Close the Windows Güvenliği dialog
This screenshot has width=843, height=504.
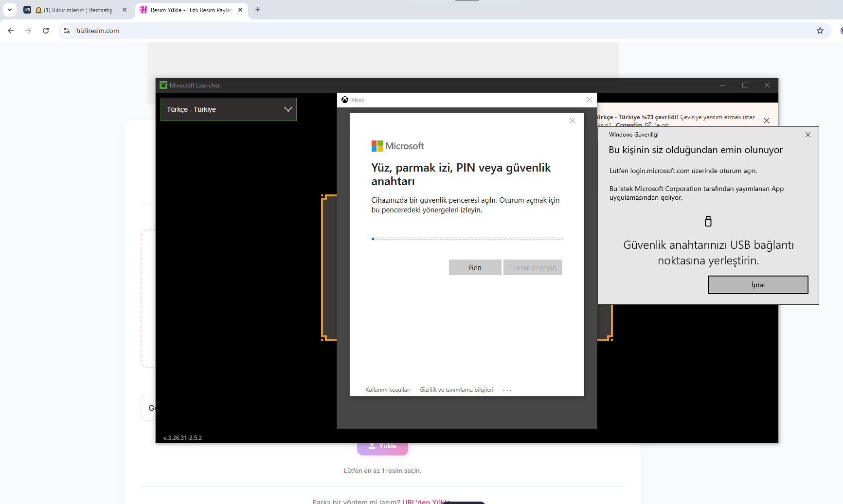808,135
